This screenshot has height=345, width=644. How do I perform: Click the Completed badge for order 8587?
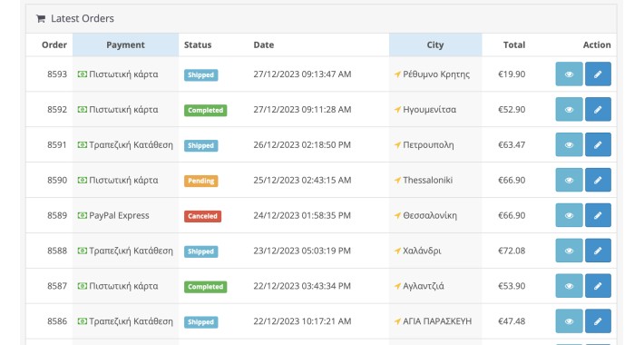205,287
